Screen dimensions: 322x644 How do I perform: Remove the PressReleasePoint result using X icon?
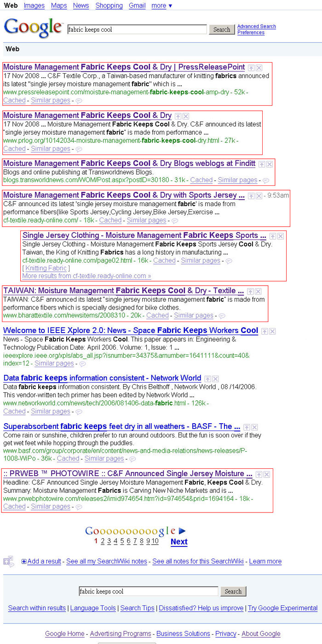[x=259, y=68]
